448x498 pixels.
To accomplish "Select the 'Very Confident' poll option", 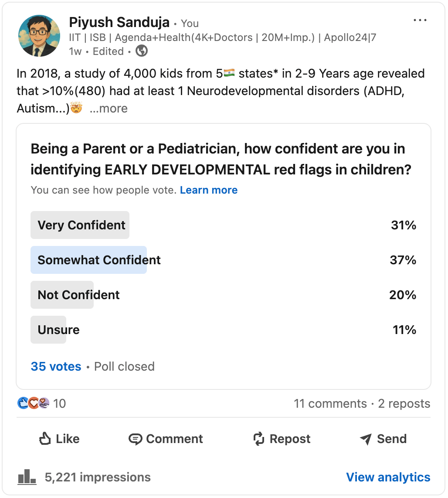I will (x=81, y=225).
